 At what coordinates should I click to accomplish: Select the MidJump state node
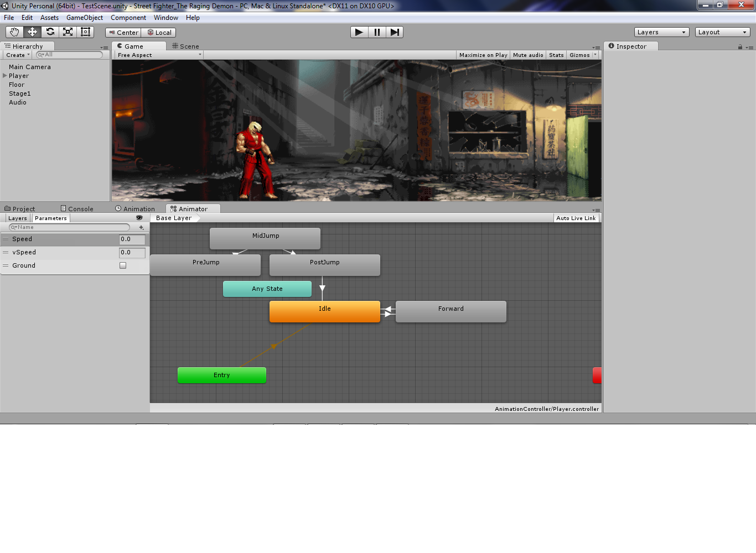click(265, 238)
